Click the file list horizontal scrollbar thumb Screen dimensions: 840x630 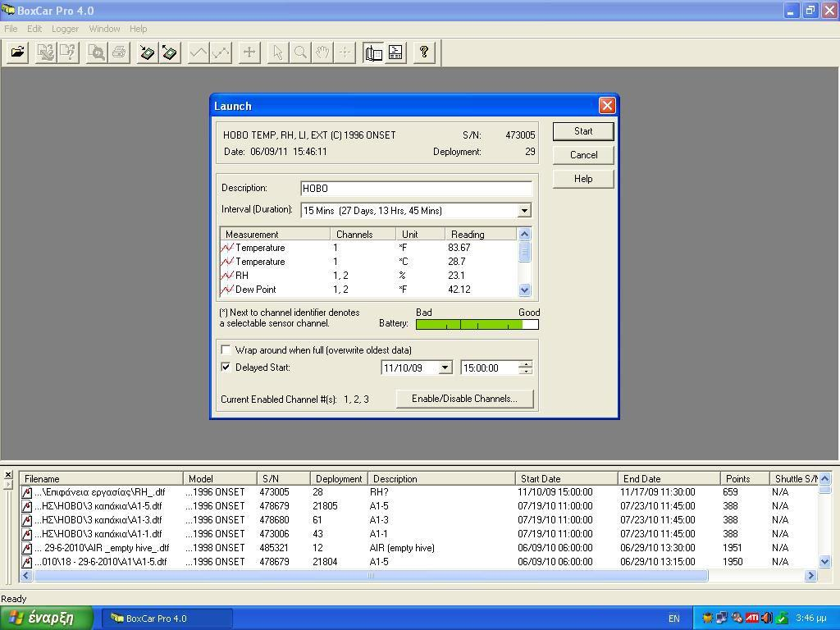pos(370,576)
